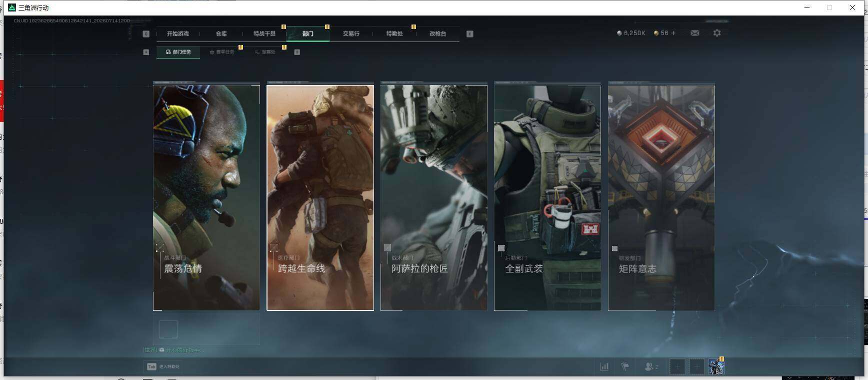Viewport: 868px width, 380px height.
Task: Click the 跨越生命线 title text
Action: pos(301,269)
